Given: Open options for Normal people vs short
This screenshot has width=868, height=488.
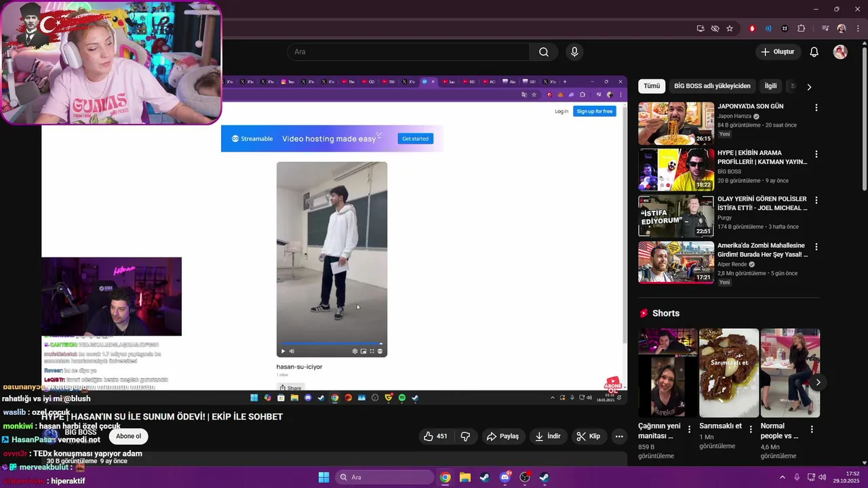Looking at the screenshot, I should point(812,429).
